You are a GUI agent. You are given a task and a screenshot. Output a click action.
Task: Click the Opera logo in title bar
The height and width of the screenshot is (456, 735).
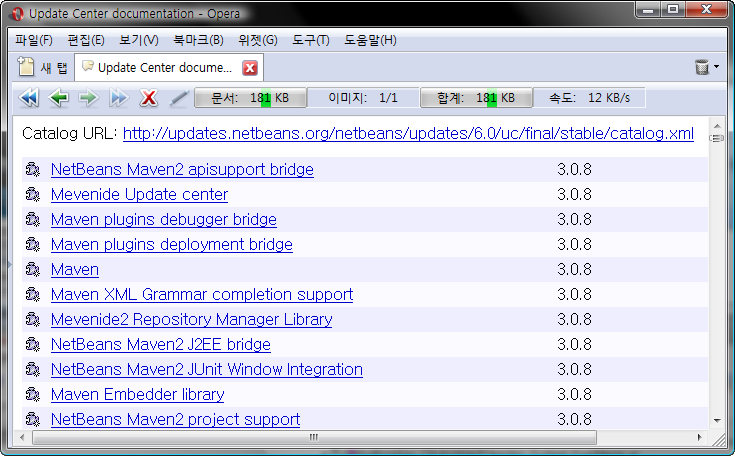click(x=18, y=14)
